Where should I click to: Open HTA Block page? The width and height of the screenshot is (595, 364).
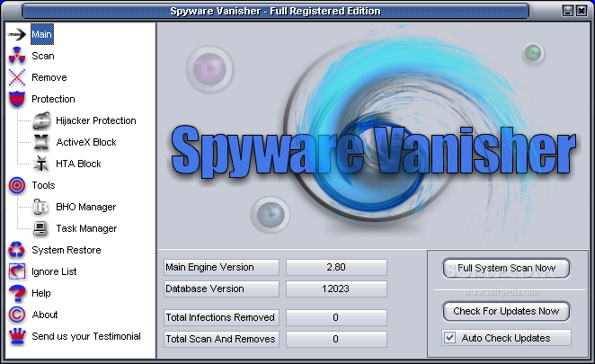pyautogui.click(x=78, y=164)
